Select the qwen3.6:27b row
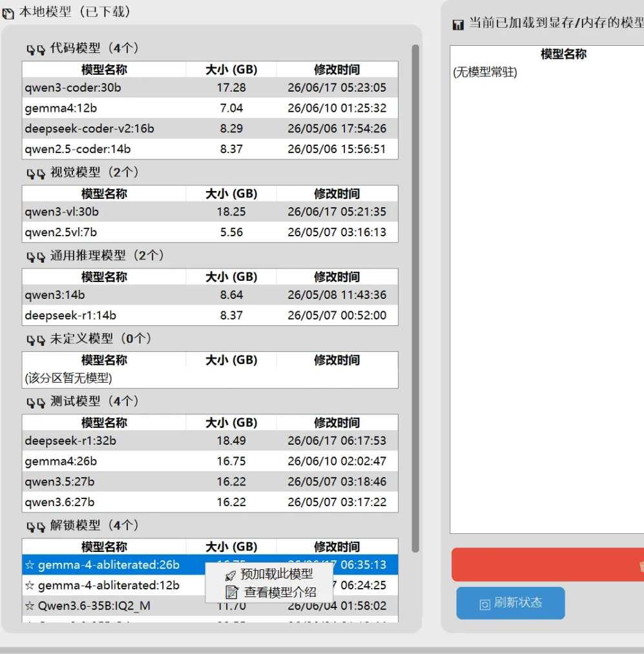This screenshot has width=644, height=661. point(210,502)
